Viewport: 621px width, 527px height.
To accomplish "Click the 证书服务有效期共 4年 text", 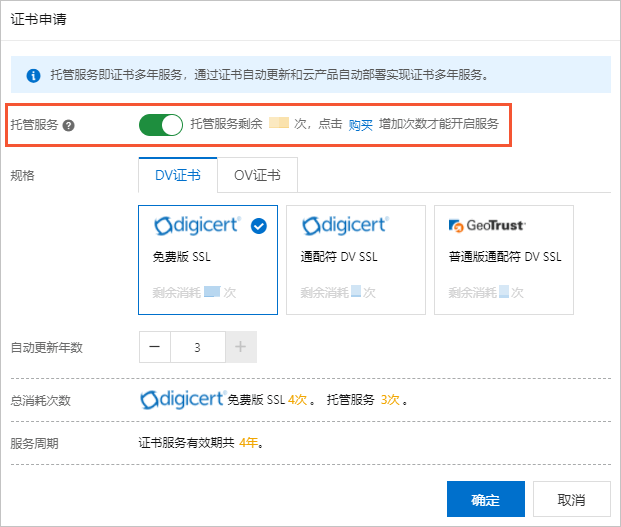I will [x=201, y=443].
